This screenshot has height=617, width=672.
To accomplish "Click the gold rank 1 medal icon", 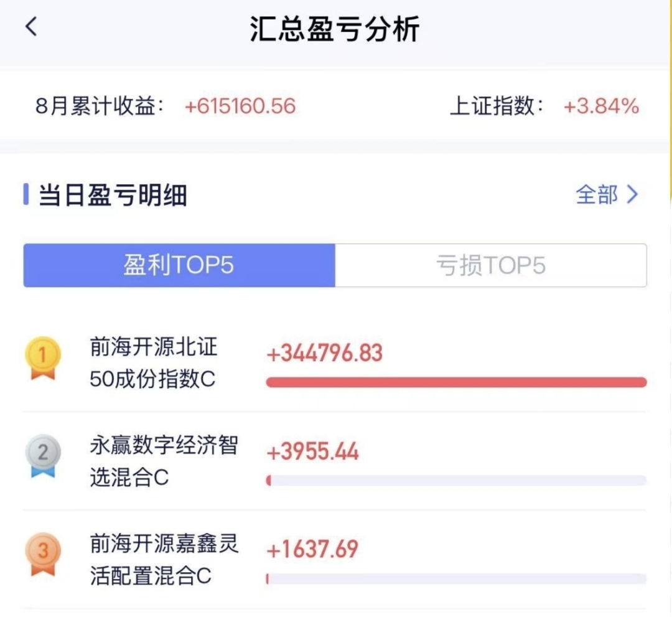I will pos(42,358).
